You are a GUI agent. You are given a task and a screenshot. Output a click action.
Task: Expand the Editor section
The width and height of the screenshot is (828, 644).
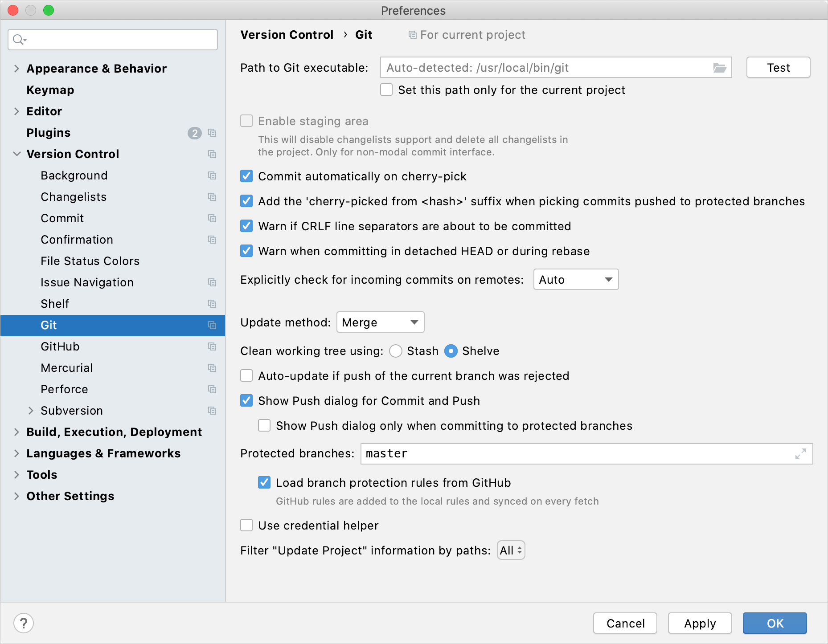click(x=16, y=111)
